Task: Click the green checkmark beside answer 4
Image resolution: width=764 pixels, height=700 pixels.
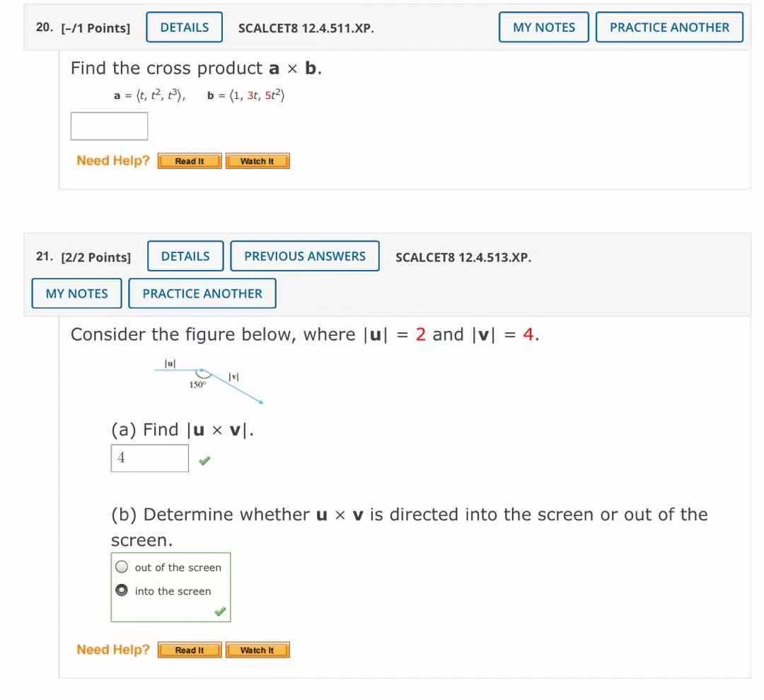Action: (x=204, y=460)
